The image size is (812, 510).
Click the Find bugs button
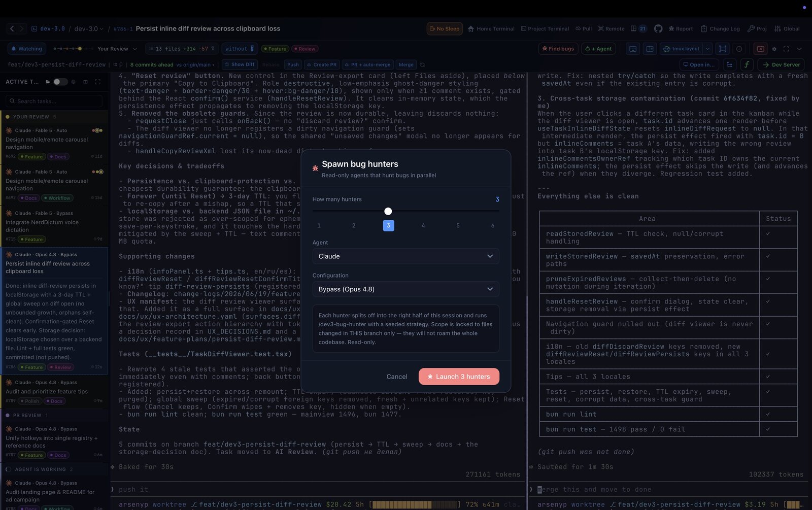(x=558, y=49)
